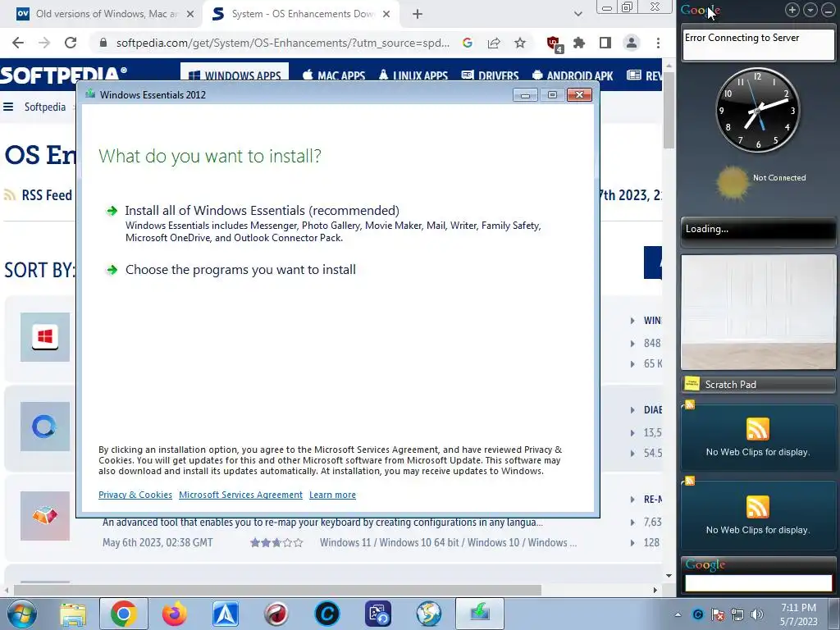Screen dimensions: 840x630
Task: Open Chrome tab search chevron
Action: tap(578, 14)
